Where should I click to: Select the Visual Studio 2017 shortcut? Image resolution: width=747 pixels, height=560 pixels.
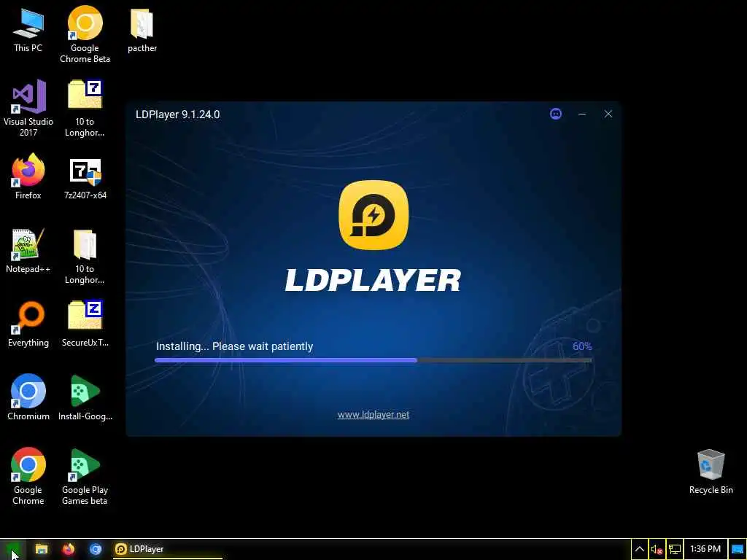coord(28,109)
